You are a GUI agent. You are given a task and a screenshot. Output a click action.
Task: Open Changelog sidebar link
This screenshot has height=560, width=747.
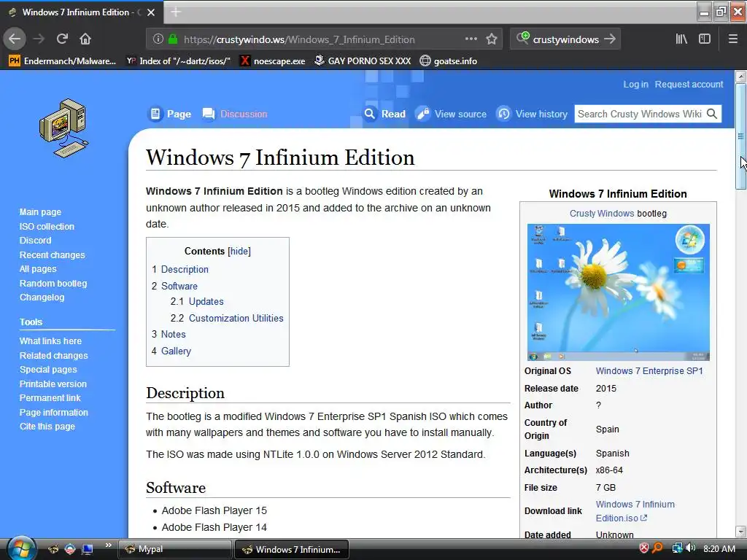coord(42,297)
